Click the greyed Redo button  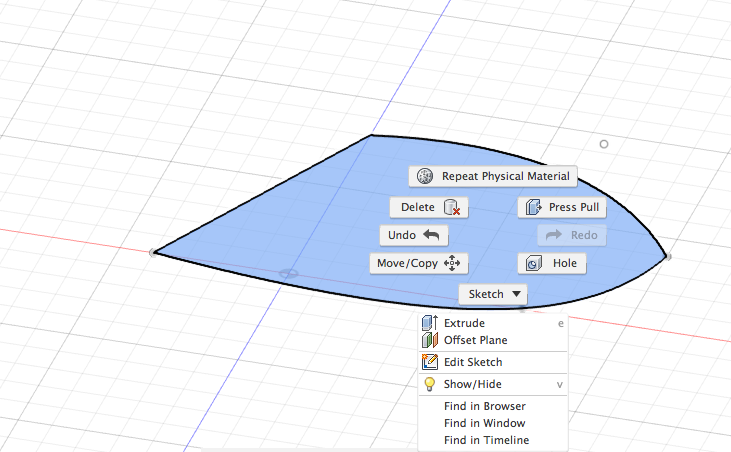(x=572, y=235)
